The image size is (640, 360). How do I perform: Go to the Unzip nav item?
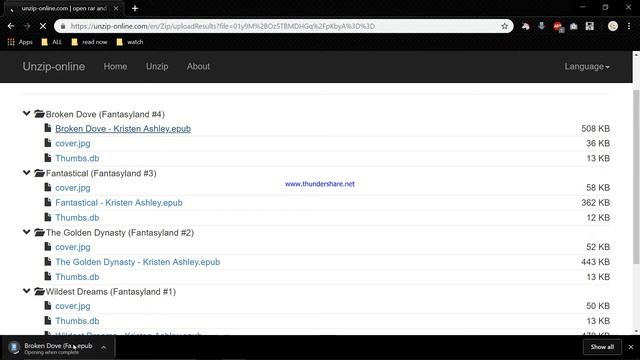[157, 66]
